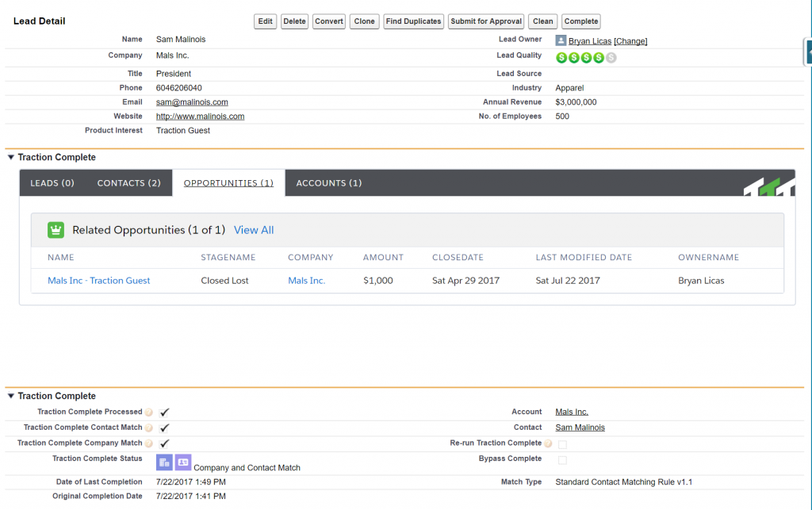Image resolution: width=812 pixels, height=510 pixels.
Task: Click the Edit button
Action: (265, 21)
